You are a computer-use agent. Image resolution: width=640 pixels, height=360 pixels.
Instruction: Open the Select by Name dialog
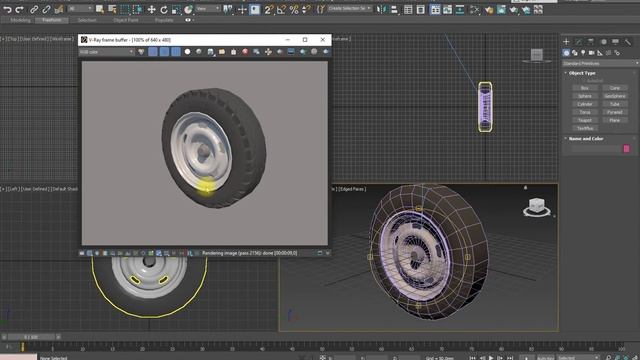point(112,9)
